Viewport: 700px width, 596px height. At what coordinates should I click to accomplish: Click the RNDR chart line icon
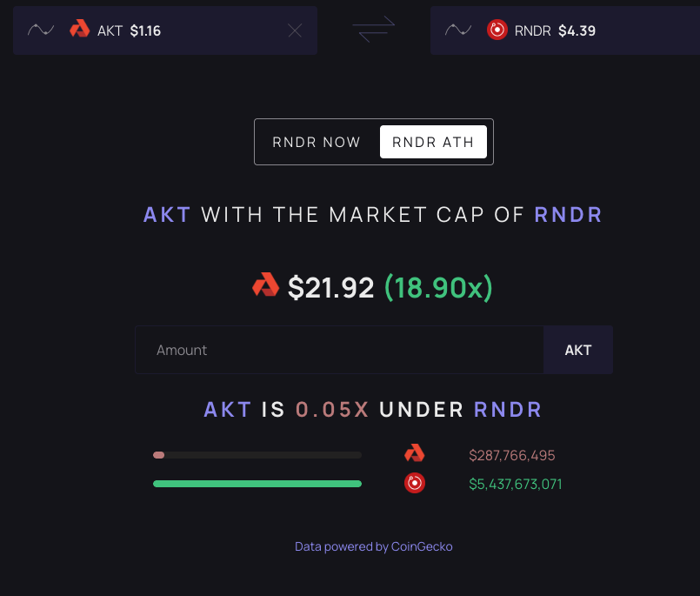click(457, 30)
